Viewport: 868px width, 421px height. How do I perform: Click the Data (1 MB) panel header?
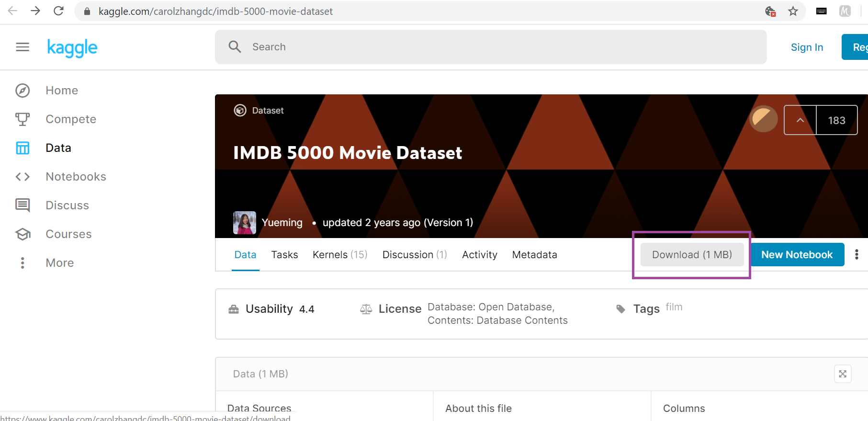[x=260, y=374]
